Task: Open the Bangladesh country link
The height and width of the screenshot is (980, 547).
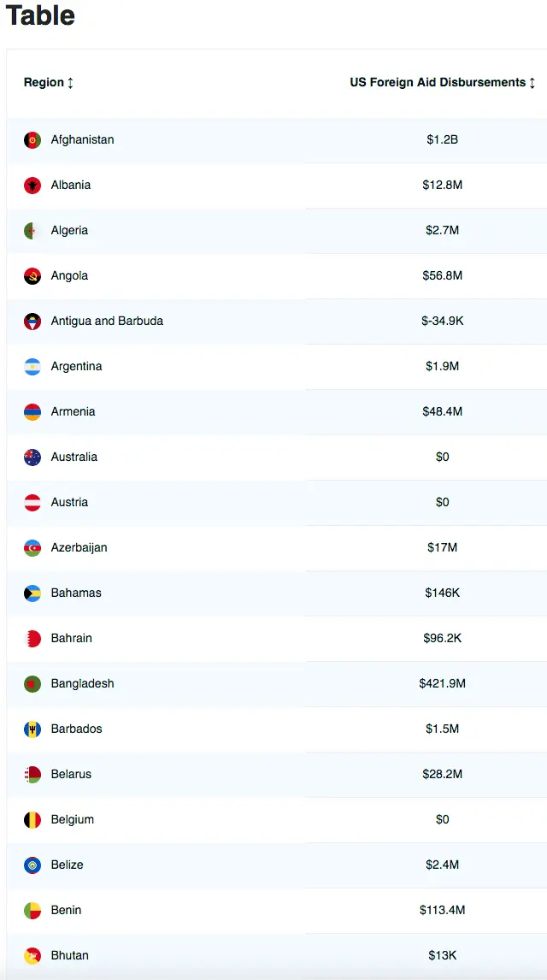Action: [82, 683]
